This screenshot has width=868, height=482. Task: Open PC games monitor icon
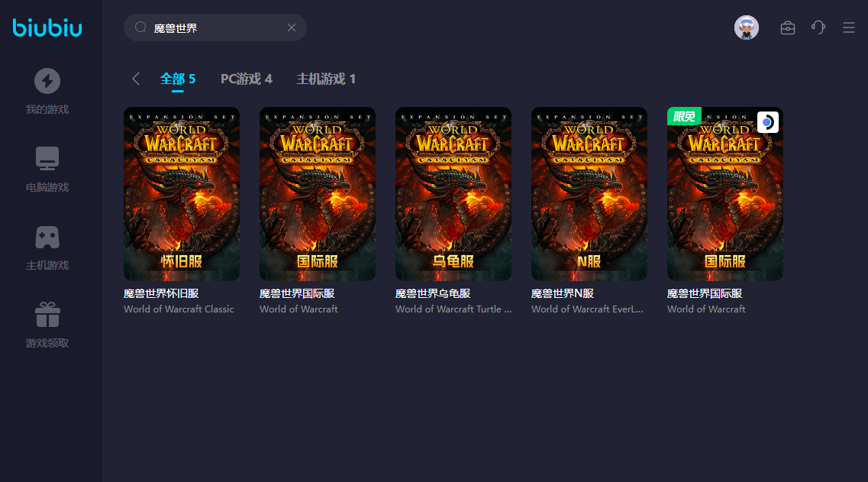[x=47, y=159]
